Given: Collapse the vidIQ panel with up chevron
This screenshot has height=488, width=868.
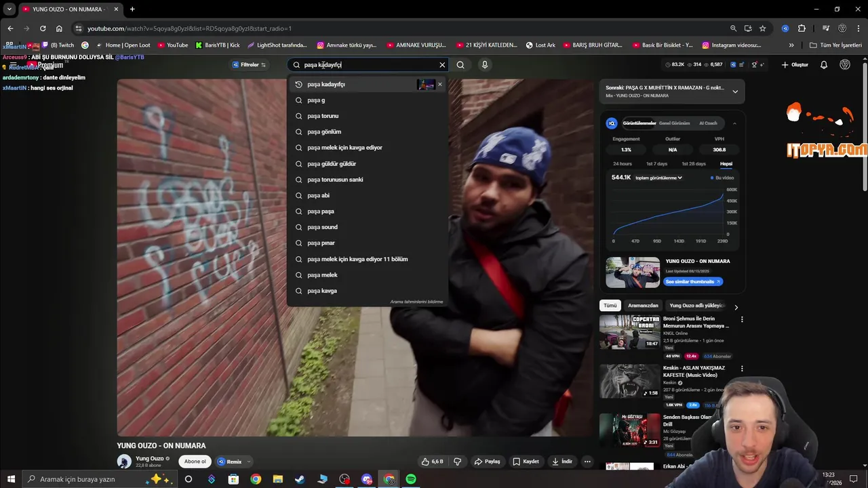Looking at the screenshot, I should pyautogui.click(x=734, y=123).
